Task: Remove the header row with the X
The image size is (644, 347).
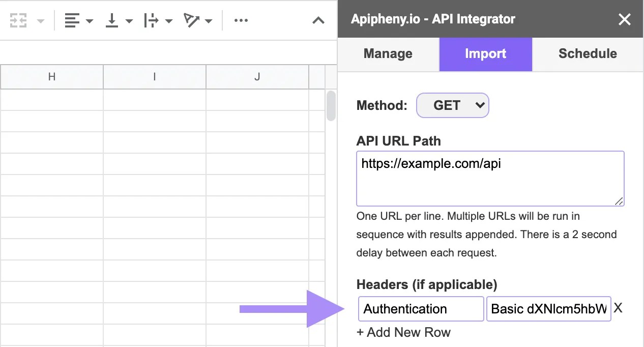Action: point(619,308)
